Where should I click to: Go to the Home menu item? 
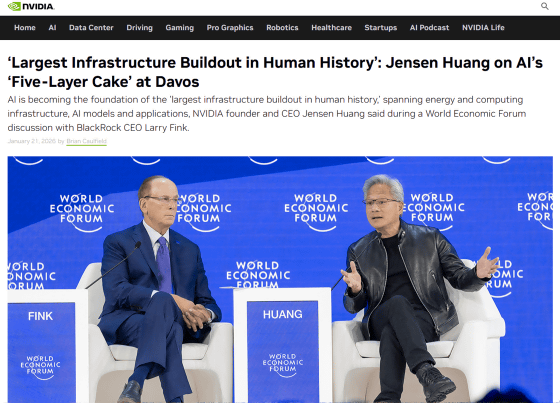[x=25, y=28]
